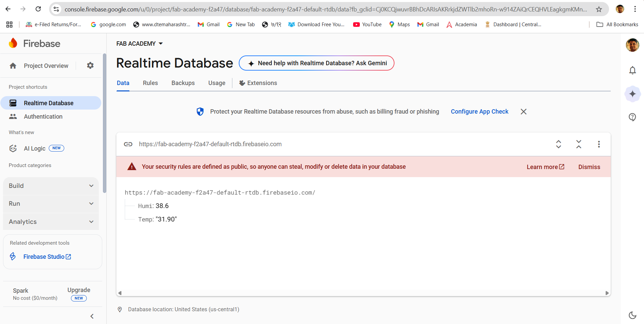The image size is (644, 324).
Task: Reload the browser page
Action: point(38,9)
